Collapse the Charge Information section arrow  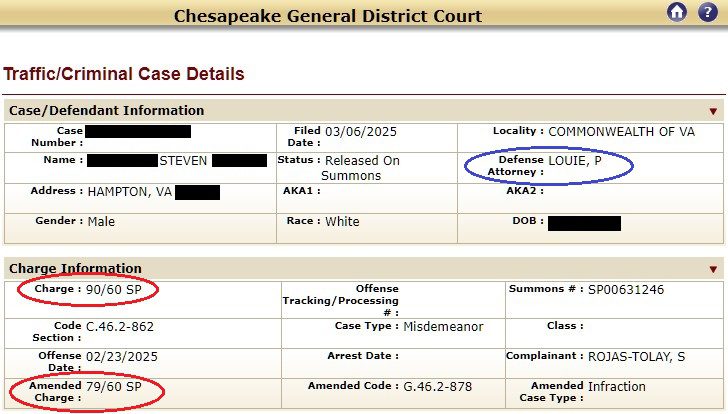713,269
